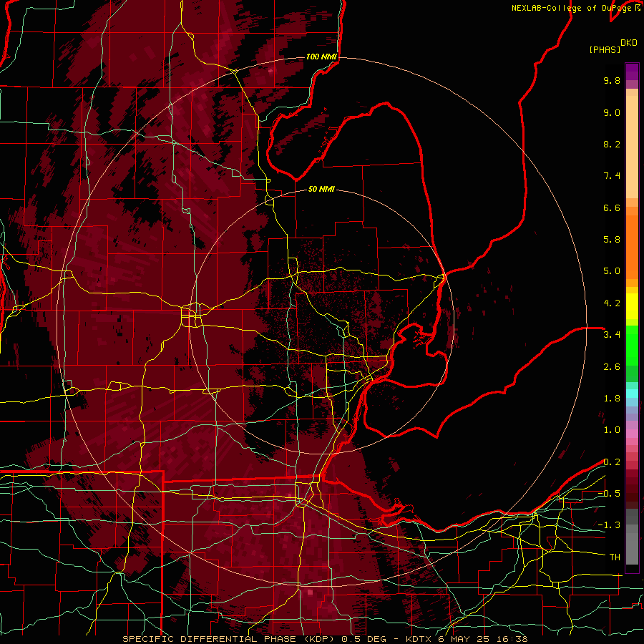
Task: Click the 8.2 value on the color scale
Action: [x=612, y=144]
